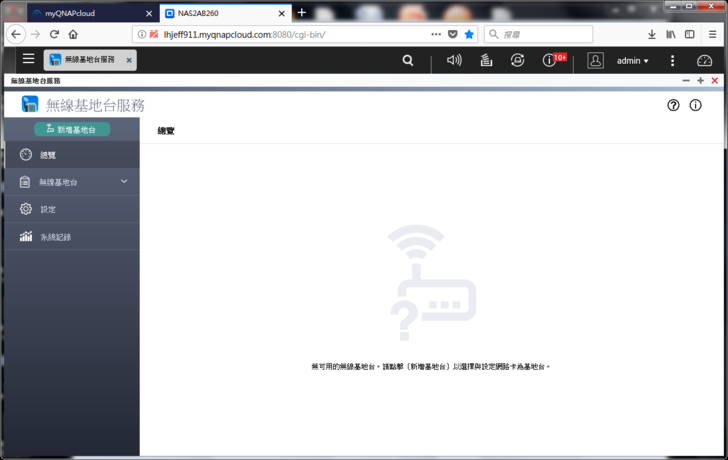The height and width of the screenshot is (460, 728).
Task: Reload the current page
Action: [54, 34]
